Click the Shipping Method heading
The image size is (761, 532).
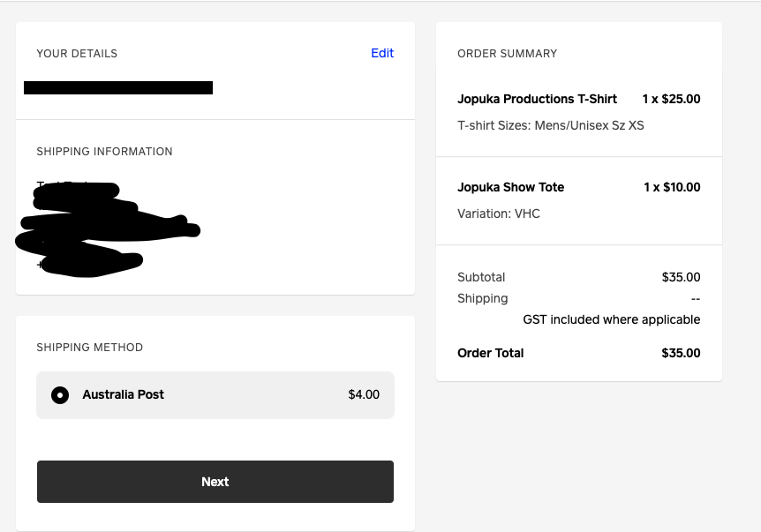pos(89,348)
